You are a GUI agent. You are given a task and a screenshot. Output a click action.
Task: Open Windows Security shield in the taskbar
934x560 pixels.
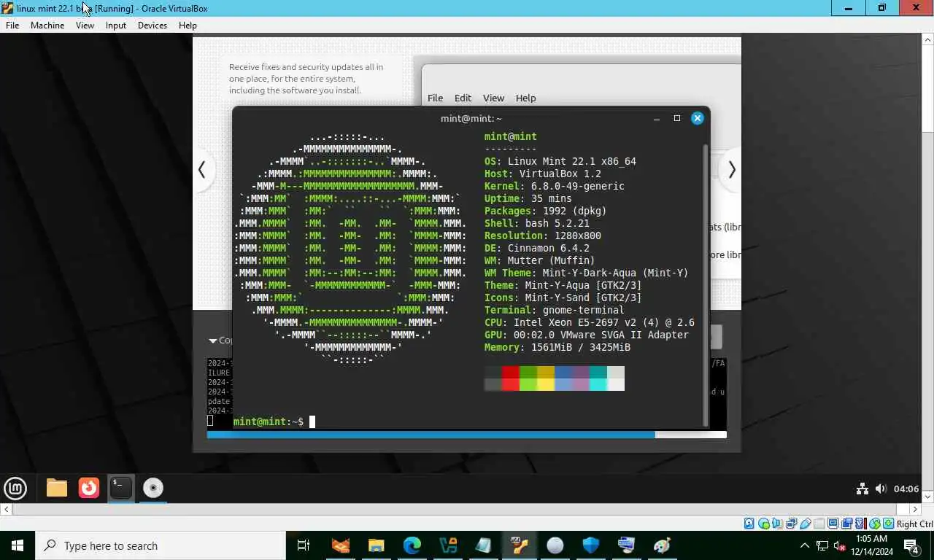pyautogui.click(x=591, y=545)
